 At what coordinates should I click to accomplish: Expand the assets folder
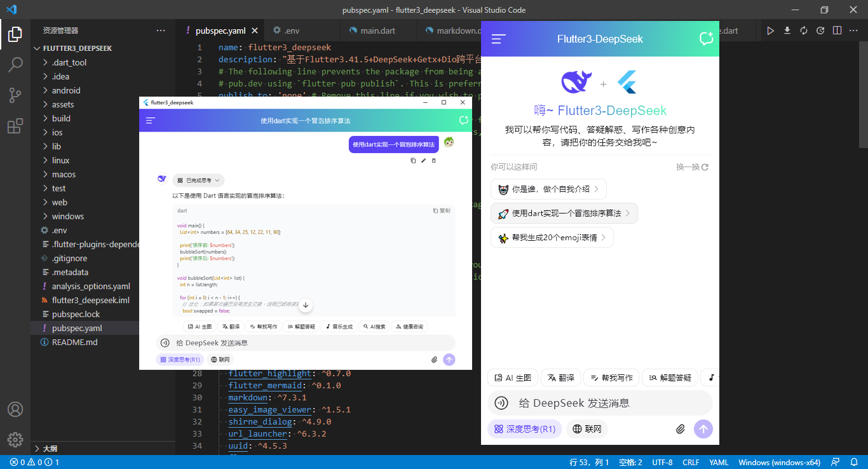tap(63, 104)
